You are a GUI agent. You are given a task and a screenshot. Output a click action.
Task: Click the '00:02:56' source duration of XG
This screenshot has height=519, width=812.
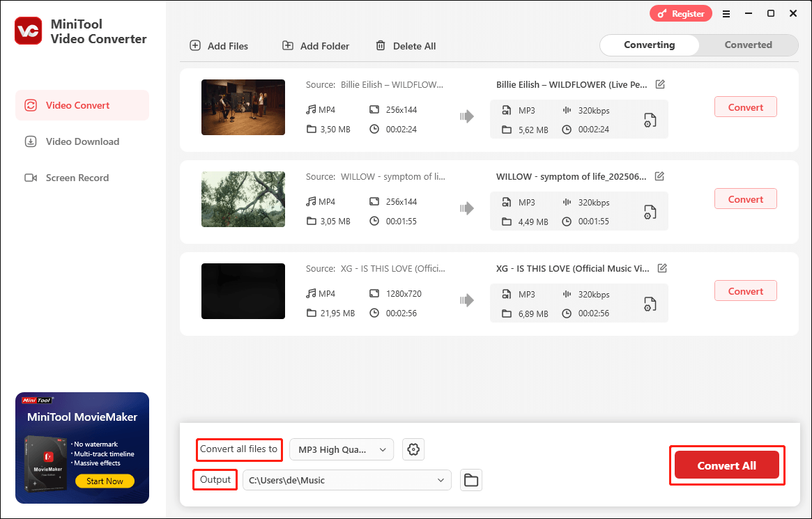401,313
